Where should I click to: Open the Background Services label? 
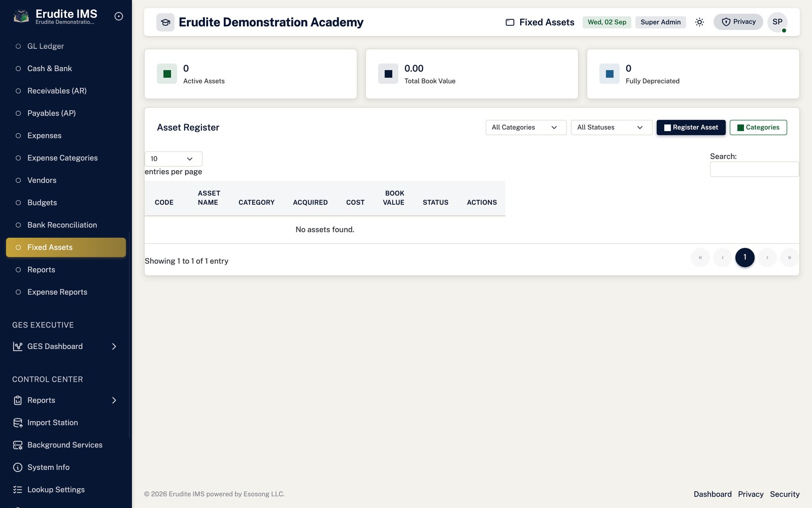[65, 445]
